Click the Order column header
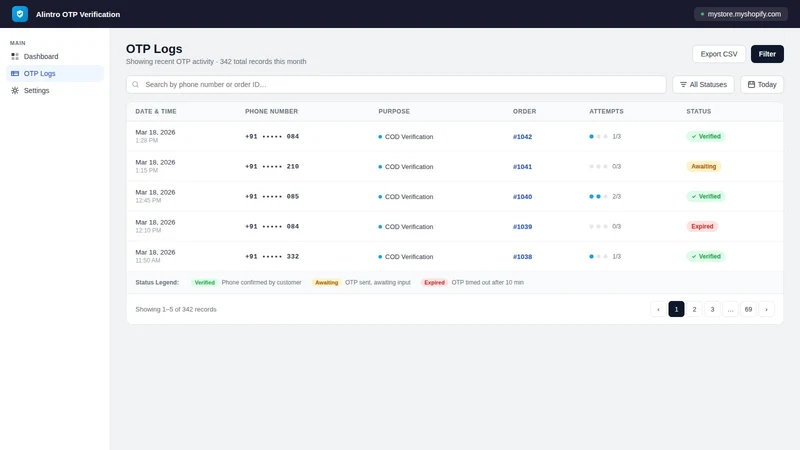800x450 pixels. [x=524, y=111]
